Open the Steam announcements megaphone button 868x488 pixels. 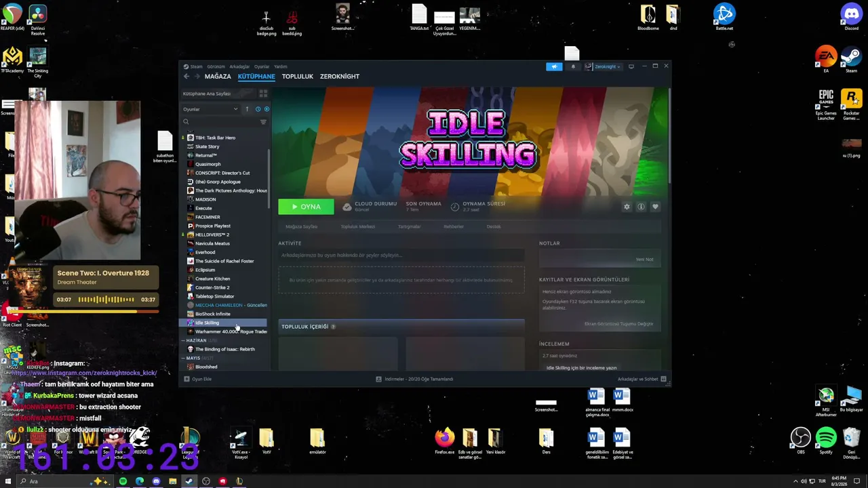coord(554,66)
